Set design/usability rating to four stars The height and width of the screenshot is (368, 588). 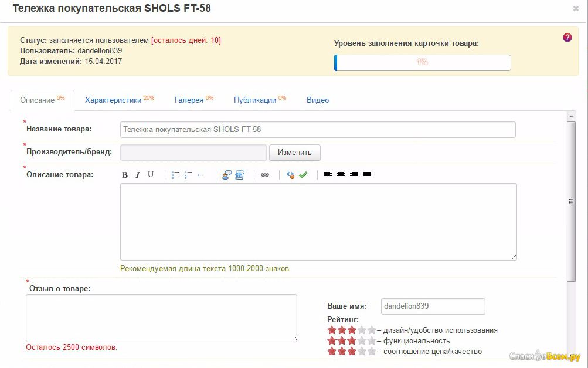[x=362, y=330]
